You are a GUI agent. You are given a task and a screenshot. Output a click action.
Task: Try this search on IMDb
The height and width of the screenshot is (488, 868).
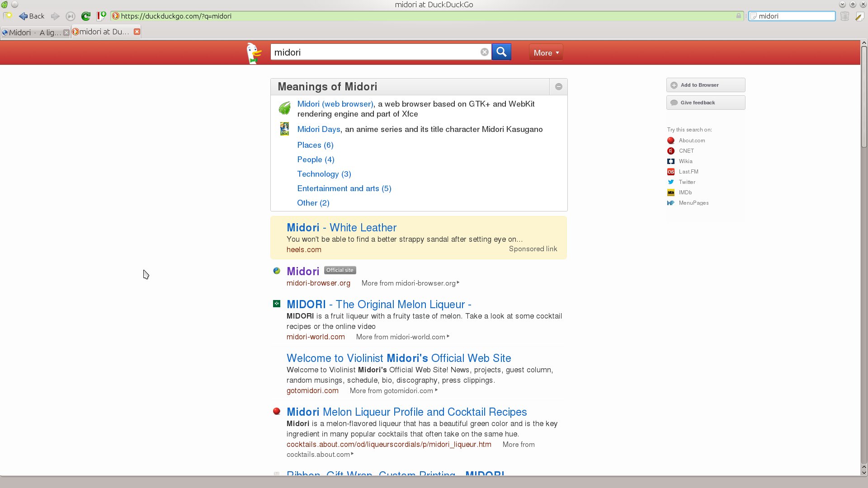680,192
